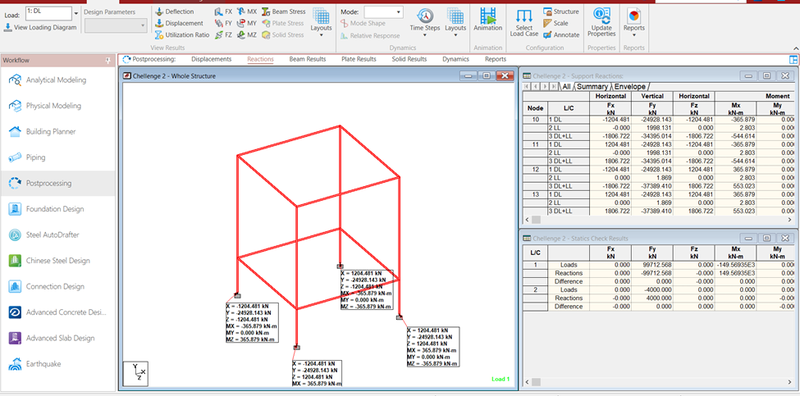Screen dimensions: 800x396
Task: Start the Animation tool
Action: (x=488, y=20)
